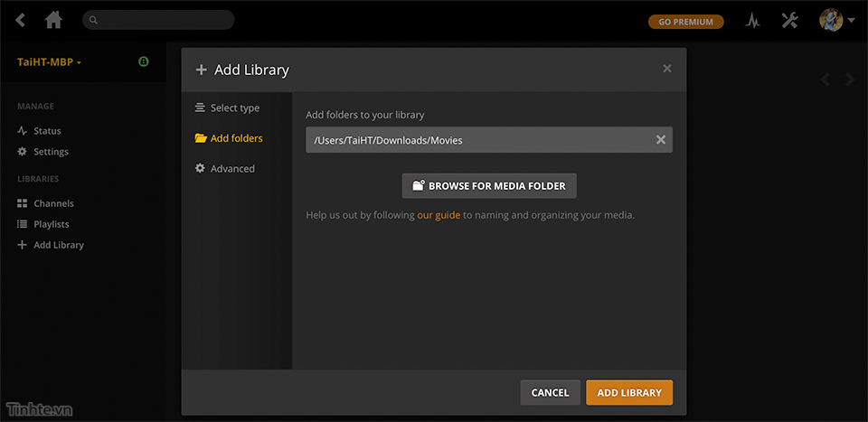Switch to the Select type step
The height and width of the screenshot is (422, 868).
tap(234, 108)
